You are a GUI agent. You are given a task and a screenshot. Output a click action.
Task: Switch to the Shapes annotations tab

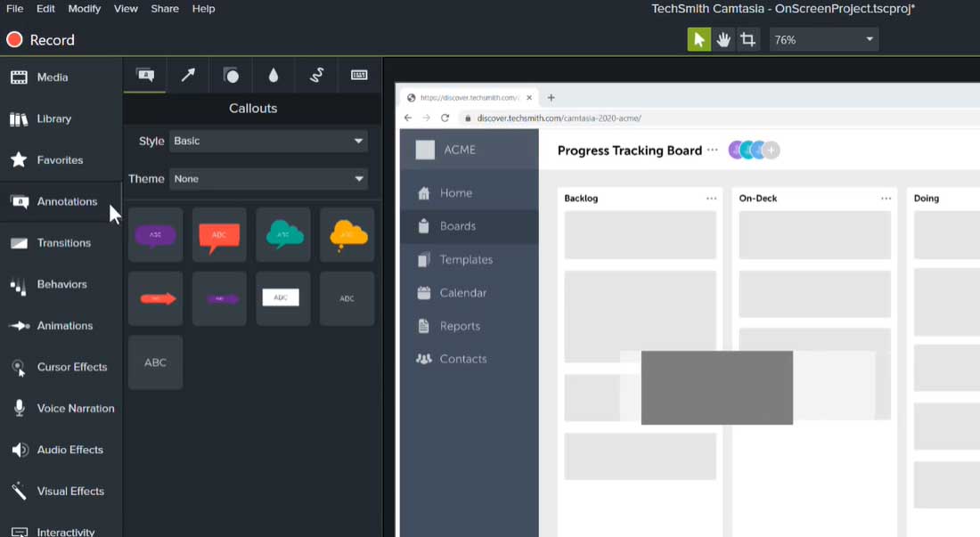[231, 75]
